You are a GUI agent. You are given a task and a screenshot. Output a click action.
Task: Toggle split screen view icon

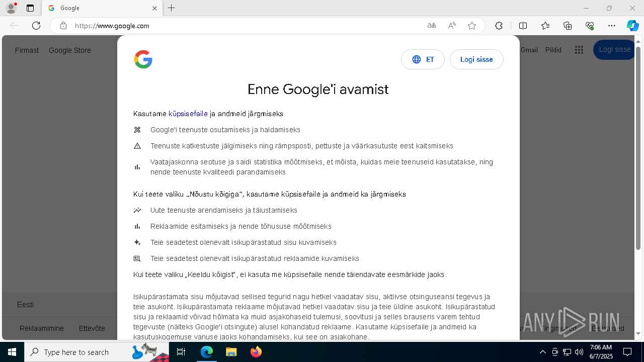pyautogui.click(x=523, y=26)
